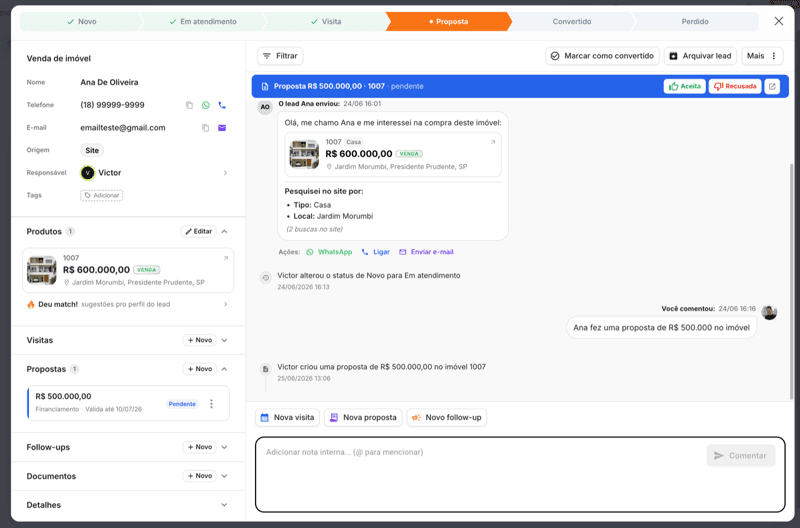800x528 pixels.
Task: Click the Victor avatar in Responsável
Action: point(88,173)
